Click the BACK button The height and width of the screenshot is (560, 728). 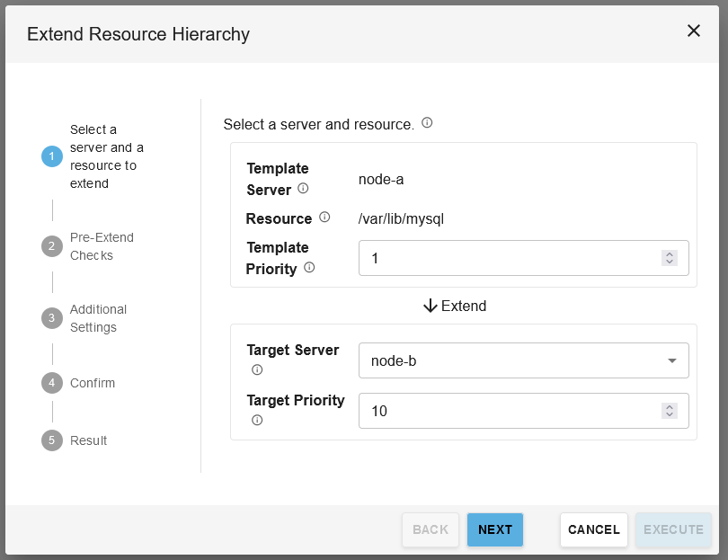(431, 529)
